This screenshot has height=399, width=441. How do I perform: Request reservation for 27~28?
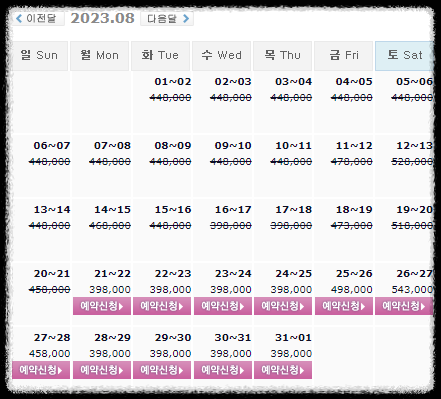coord(41,370)
